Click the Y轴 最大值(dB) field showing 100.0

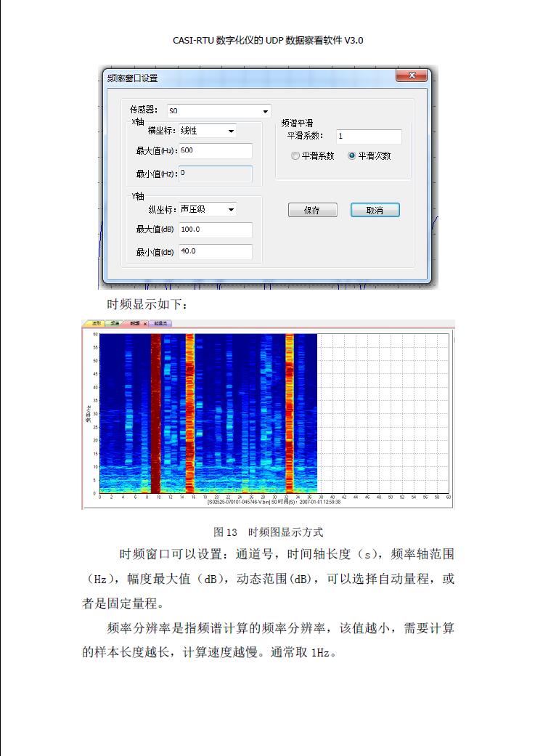click(216, 230)
